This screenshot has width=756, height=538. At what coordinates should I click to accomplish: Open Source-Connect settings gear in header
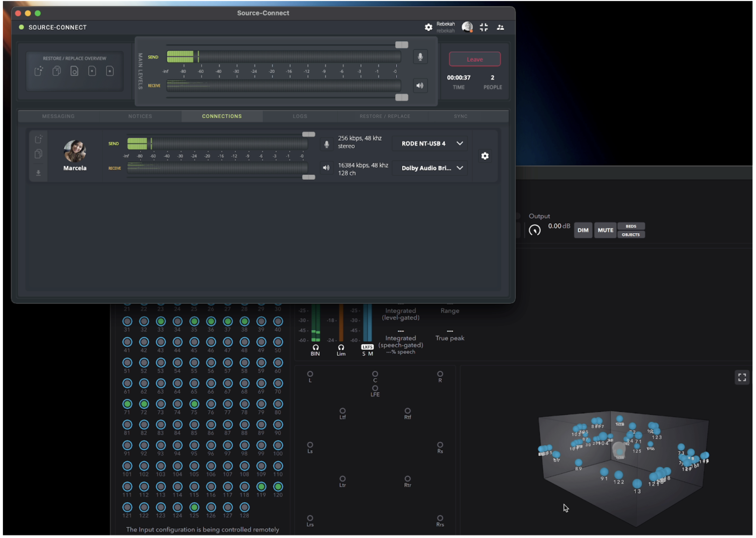[x=429, y=27]
